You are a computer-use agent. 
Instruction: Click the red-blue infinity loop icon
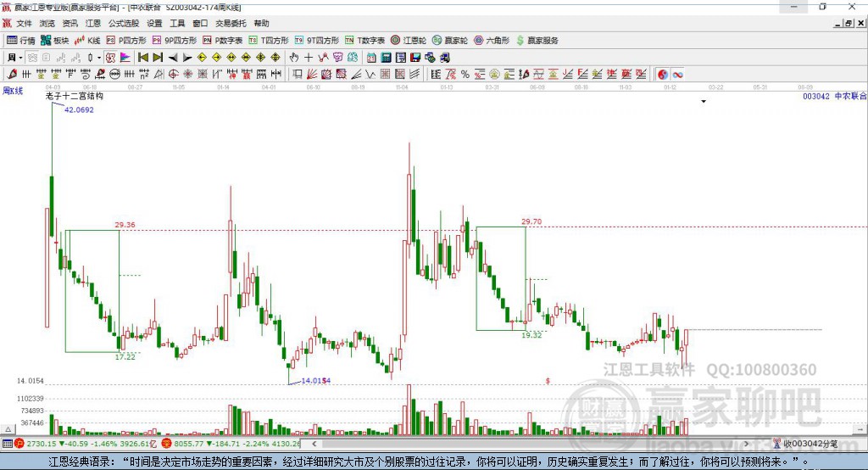click(x=677, y=75)
